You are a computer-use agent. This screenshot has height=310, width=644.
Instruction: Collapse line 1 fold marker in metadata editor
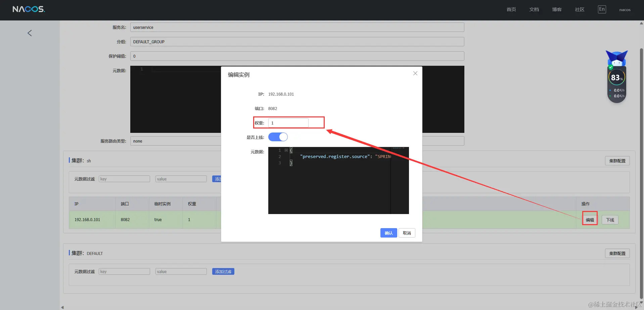286,150
